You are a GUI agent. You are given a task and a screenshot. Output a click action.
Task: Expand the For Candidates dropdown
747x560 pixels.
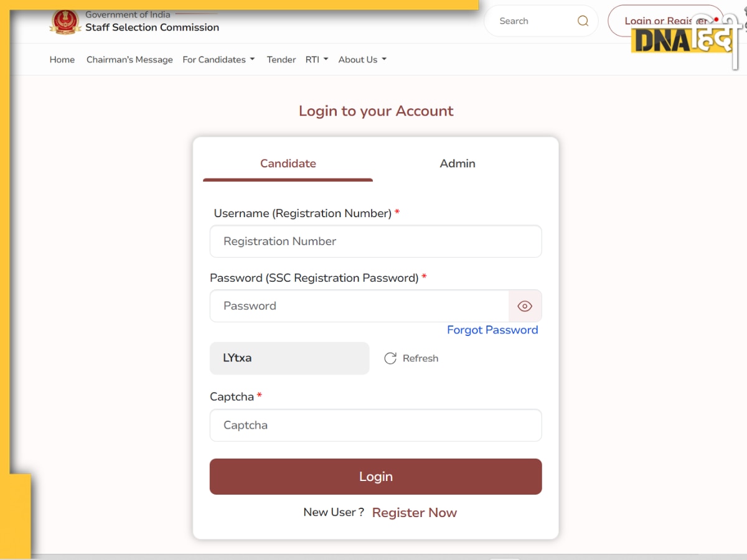click(x=218, y=59)
